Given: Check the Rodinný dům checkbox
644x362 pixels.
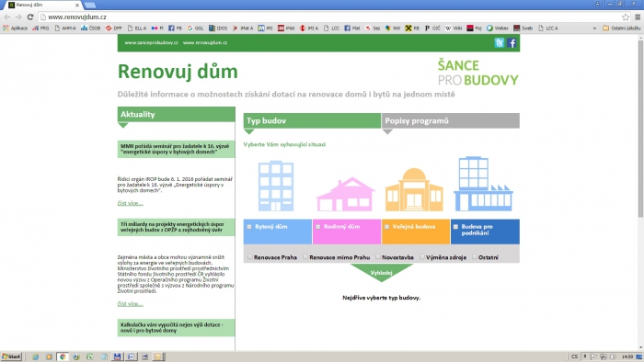Looking at the screenshot, I should pos(318,227).
